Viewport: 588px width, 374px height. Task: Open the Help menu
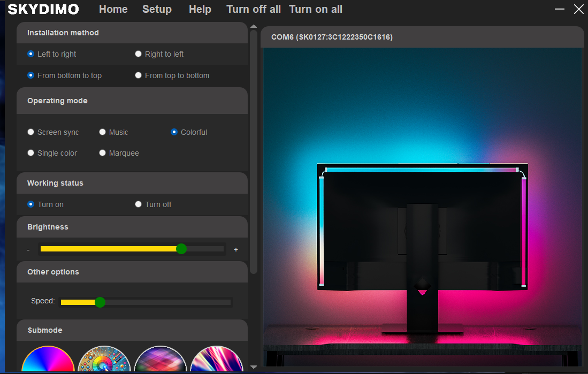200,10
